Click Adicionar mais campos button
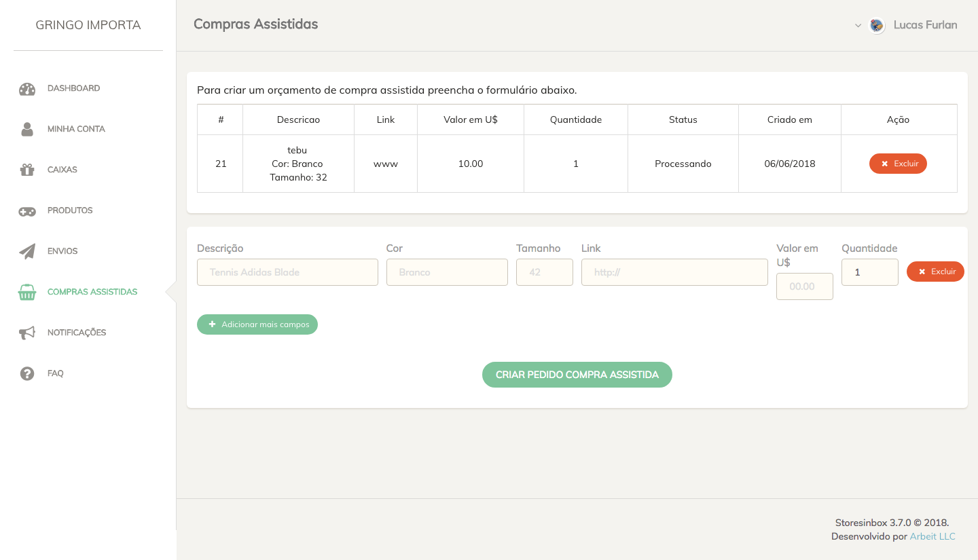Viewport: 978px width, 560px height. 257,324
